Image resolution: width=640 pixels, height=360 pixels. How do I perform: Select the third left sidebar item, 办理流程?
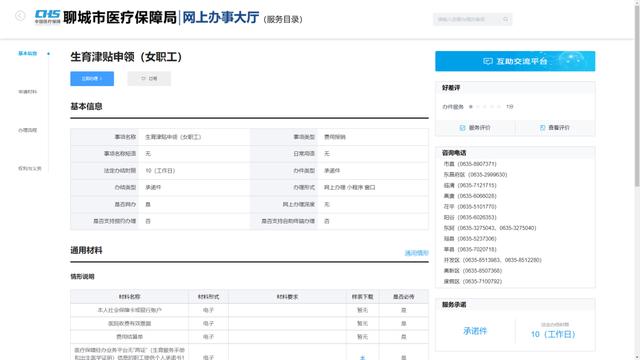pos(27,130)
